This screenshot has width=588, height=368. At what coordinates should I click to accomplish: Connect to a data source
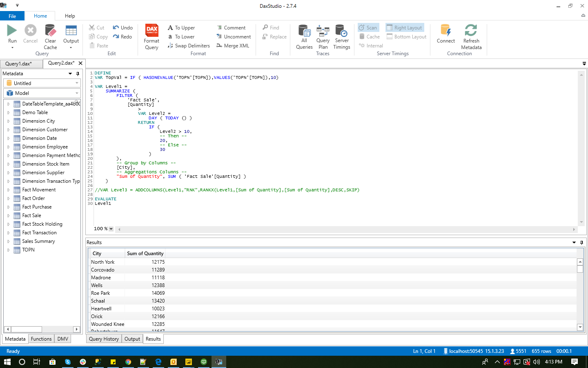point(445,34)
